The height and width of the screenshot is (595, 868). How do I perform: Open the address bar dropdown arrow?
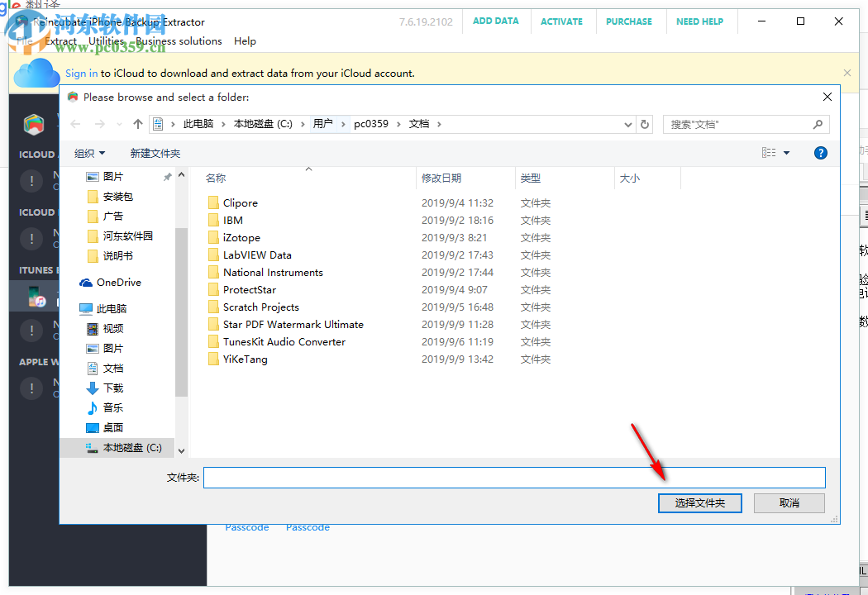click(627, 124)
